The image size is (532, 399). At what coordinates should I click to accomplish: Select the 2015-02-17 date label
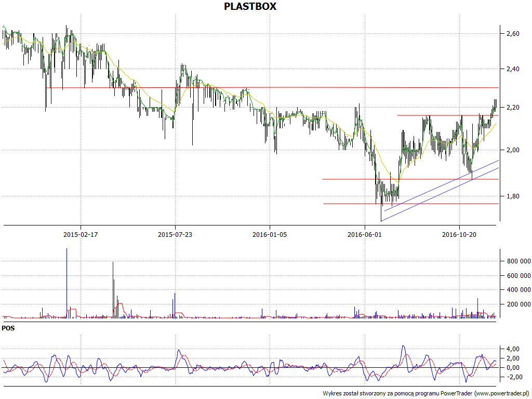(x=81, y=234)
